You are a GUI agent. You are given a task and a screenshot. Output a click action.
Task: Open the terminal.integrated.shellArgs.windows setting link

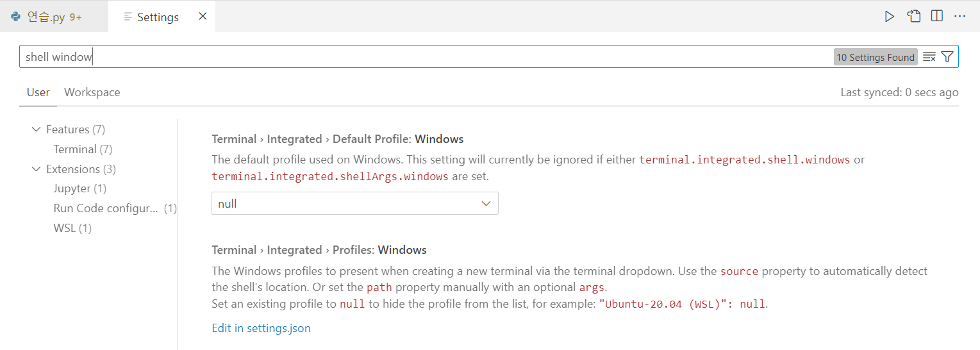(x=329, y=176)
